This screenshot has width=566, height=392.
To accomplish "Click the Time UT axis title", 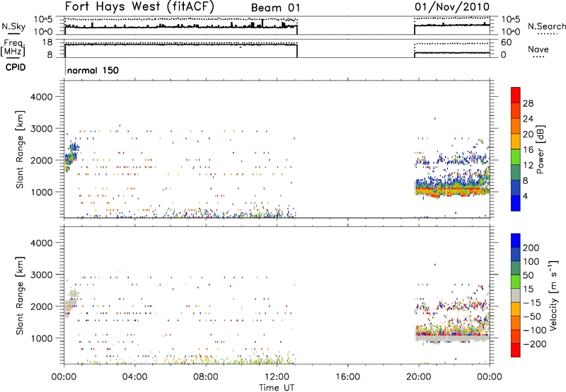I will (x=277, y=388).
